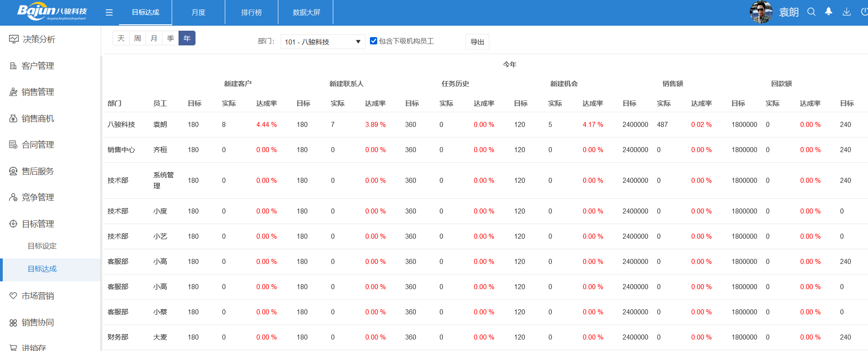
Task: Click the download icon in top bar
Action: pyautogui.click(x=846, y=12)
